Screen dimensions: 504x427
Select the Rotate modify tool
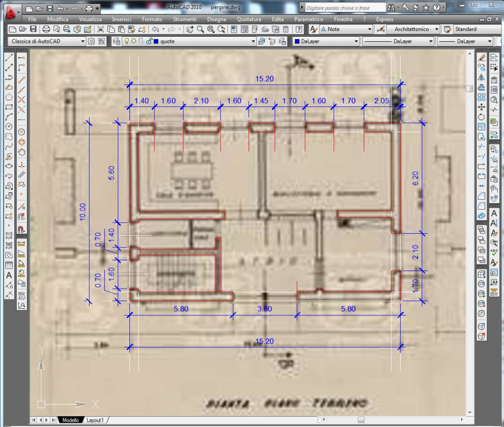[x=482, y=117]
